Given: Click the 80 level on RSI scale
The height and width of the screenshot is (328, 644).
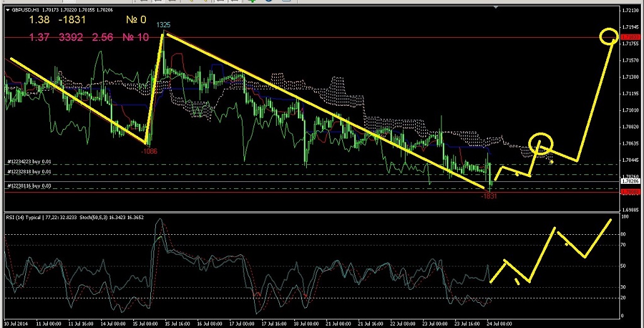Looking at the screenshot, I should (x=624, y=235).
